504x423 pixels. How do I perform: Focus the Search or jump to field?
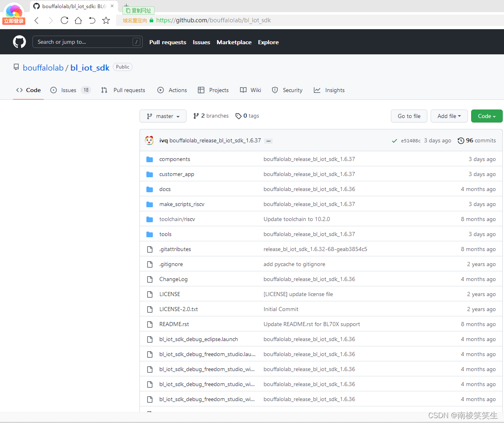tap(88, 42)
